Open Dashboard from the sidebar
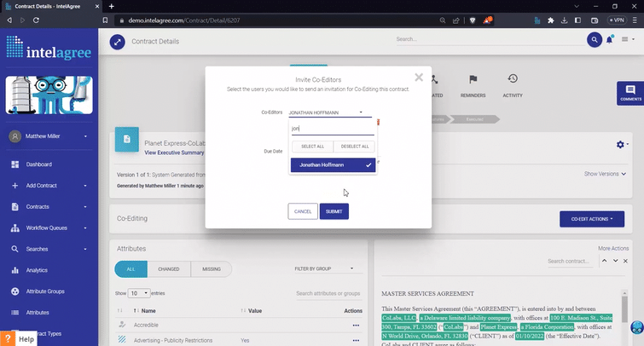The height and width of the screenshot is (346, 644). point(39,164)
